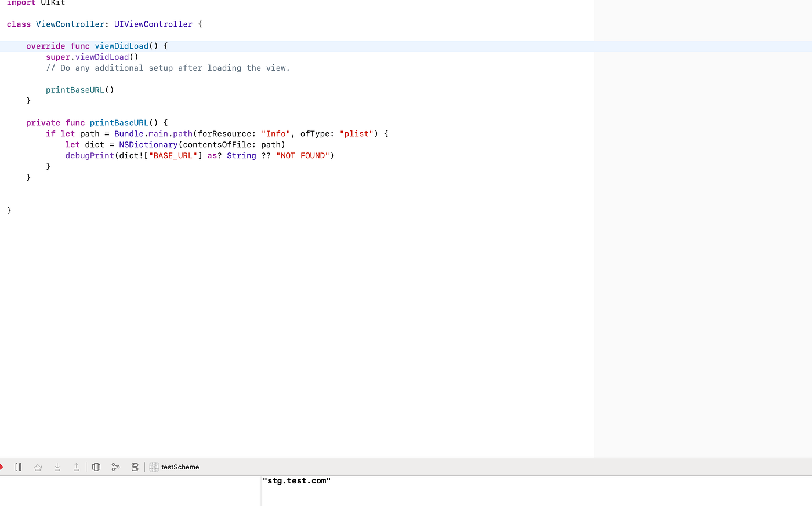Step out of the current function
Image resolution: width=812 pixels, height=506 pixels.
point(76,467)
